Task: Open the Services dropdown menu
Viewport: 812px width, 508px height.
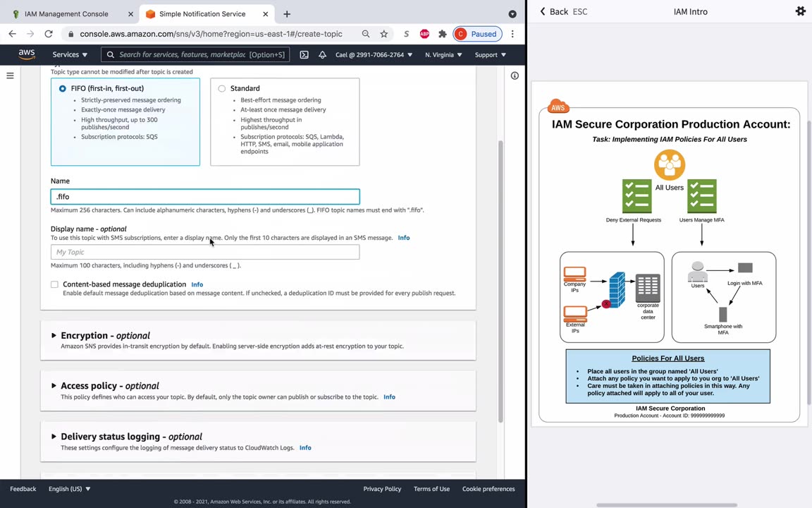Action: click(x=70, y=54)
